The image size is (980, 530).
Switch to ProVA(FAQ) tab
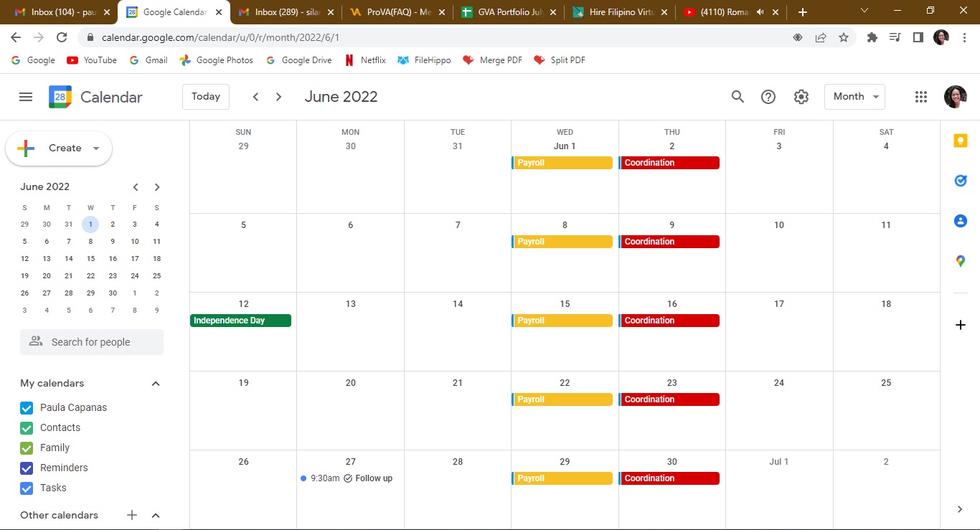click(x=398, y=12)
